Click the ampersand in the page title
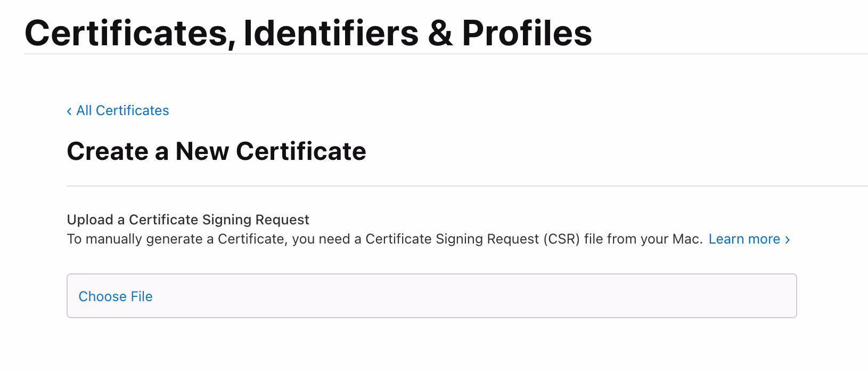 [440, 33]
